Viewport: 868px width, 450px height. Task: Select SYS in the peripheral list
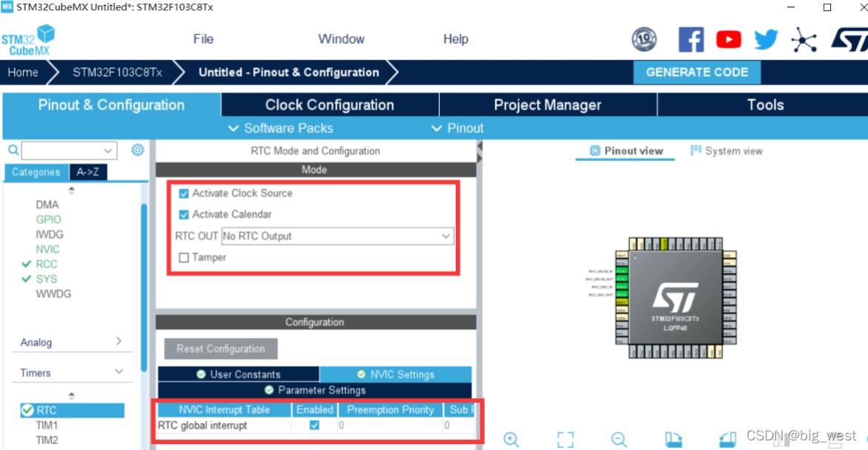pyautogui.click(x=47, y=279)
